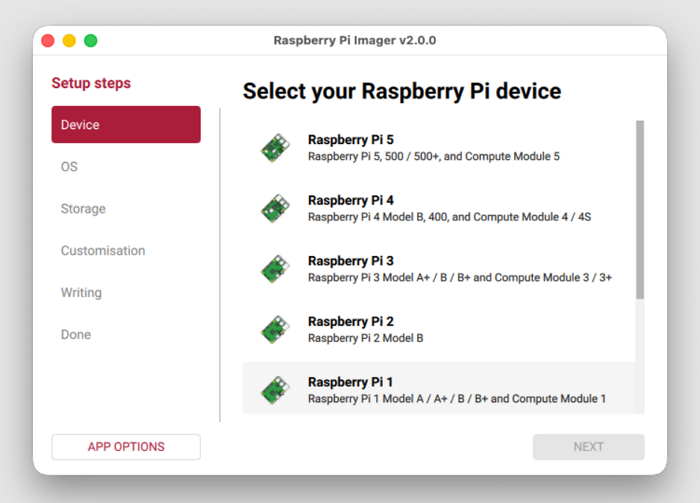Select the Writing step in sidebar
The height and width of the screenshot is (503, 700).
pyautogui.click(x=81, y=292)
